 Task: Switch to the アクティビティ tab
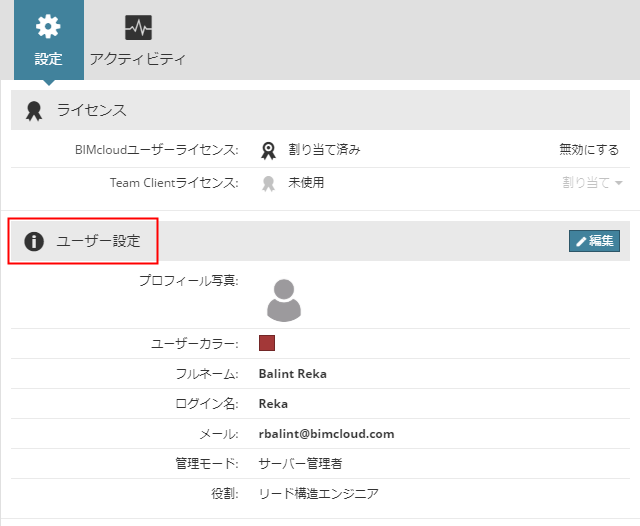[138, 40]
